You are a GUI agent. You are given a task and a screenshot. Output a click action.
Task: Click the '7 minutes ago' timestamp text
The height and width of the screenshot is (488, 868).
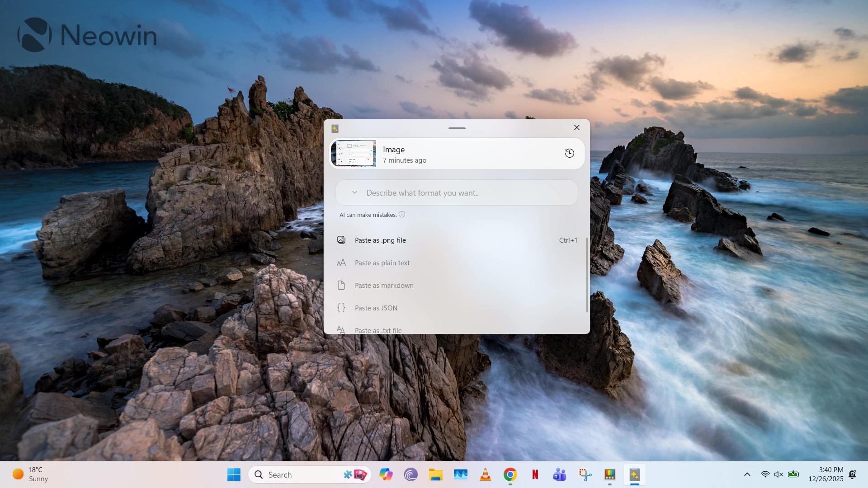click(405, 160)
